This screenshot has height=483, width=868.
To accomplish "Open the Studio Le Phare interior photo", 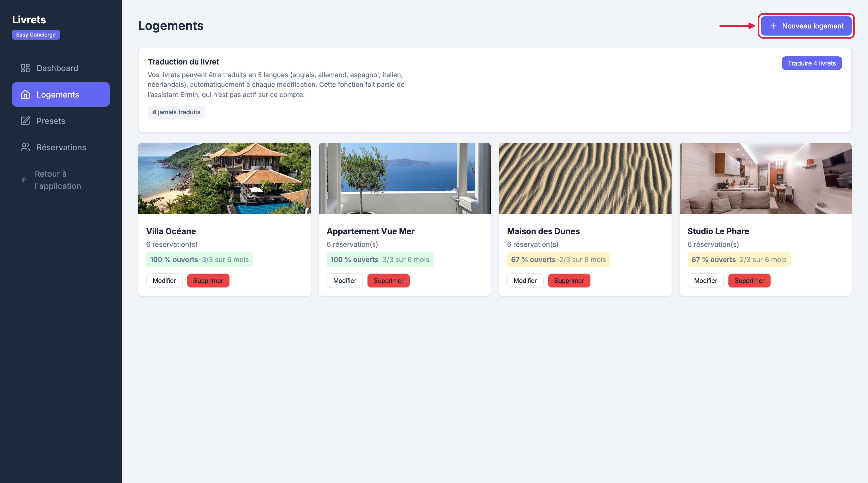I will point(765,178).
